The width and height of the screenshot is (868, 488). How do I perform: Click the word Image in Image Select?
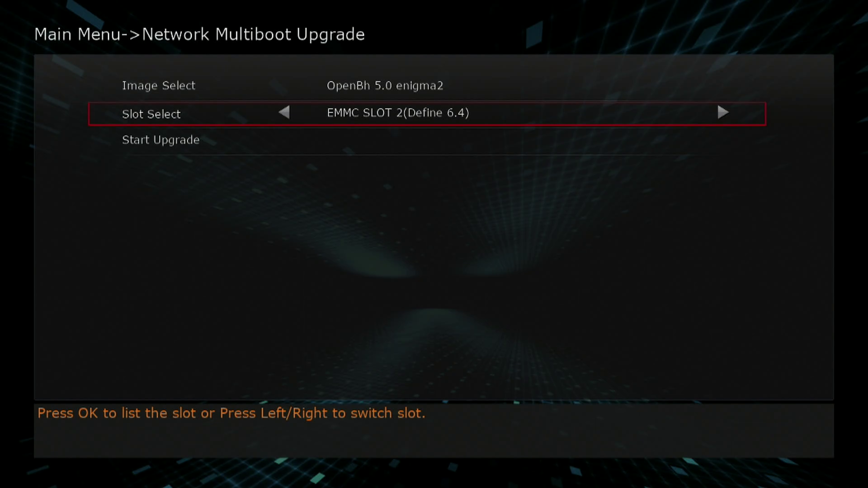pyautogui.click(x=140, y=86)
